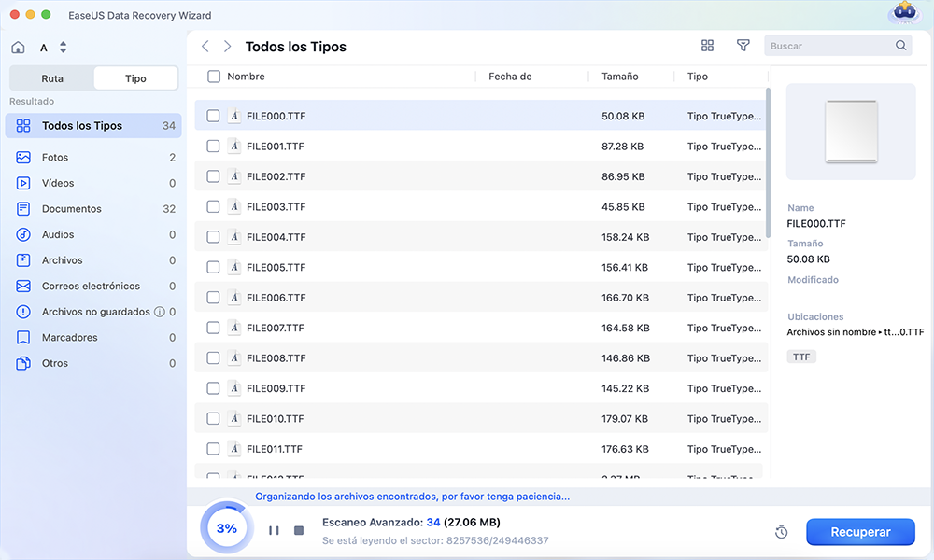The height and width of the screenshot is (560, 934).
Task: Click the Recuperar button
Action: (x=860, y=532)
